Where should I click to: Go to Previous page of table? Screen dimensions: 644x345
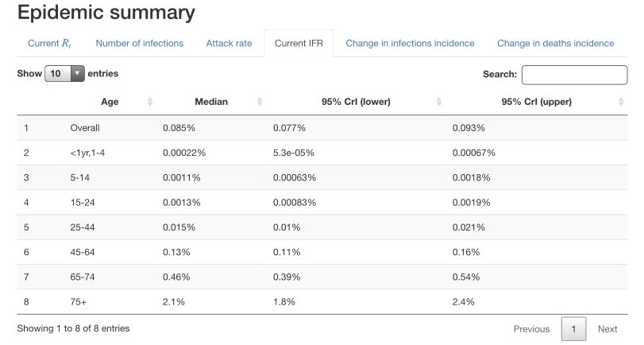[531, 329]
